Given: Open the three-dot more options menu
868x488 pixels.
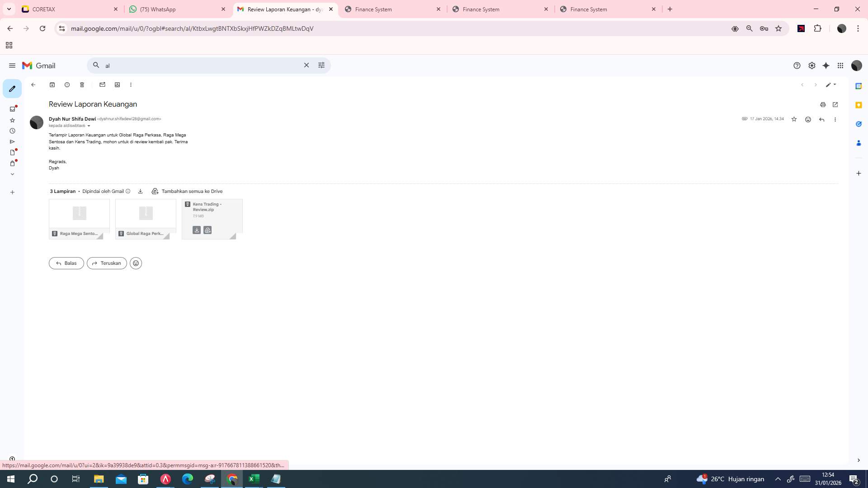Looking at the screenshot, I should tap(131, 84).
